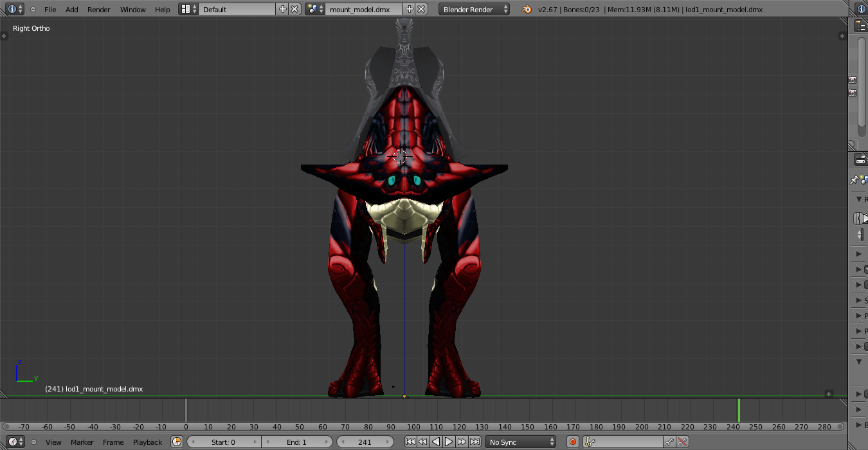Play the animation forward

449,442
